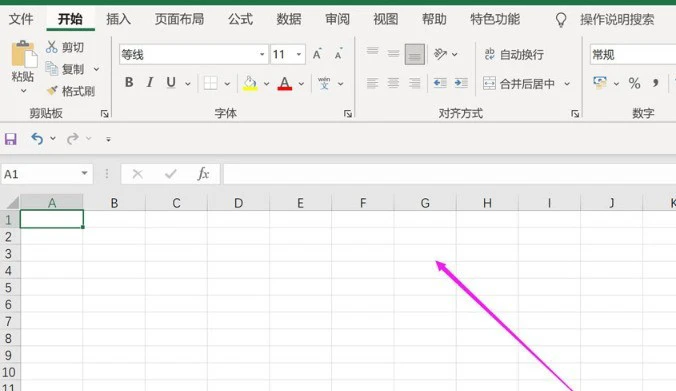Click the insert function fx icon
676x391 pixels.
pos(203,174)
